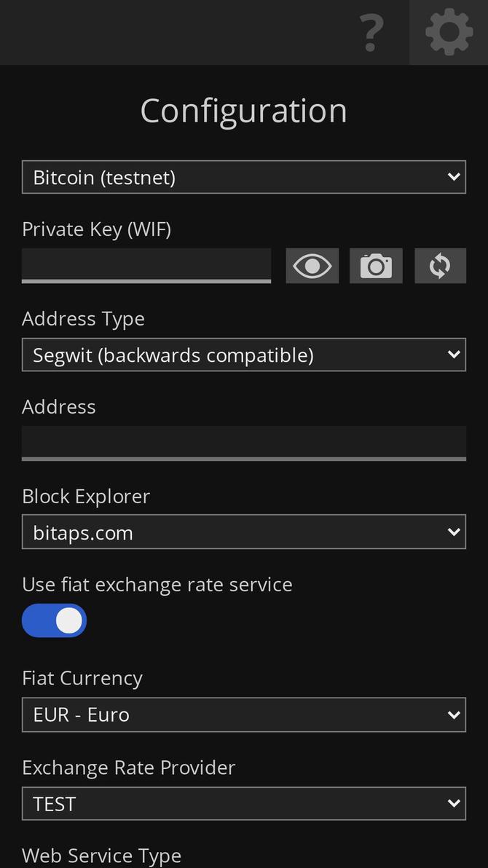The width and height of the screenshot is (488, 868).
Task: Disable fiat exchange rate service switch
Action: click(x=55, y=620)
